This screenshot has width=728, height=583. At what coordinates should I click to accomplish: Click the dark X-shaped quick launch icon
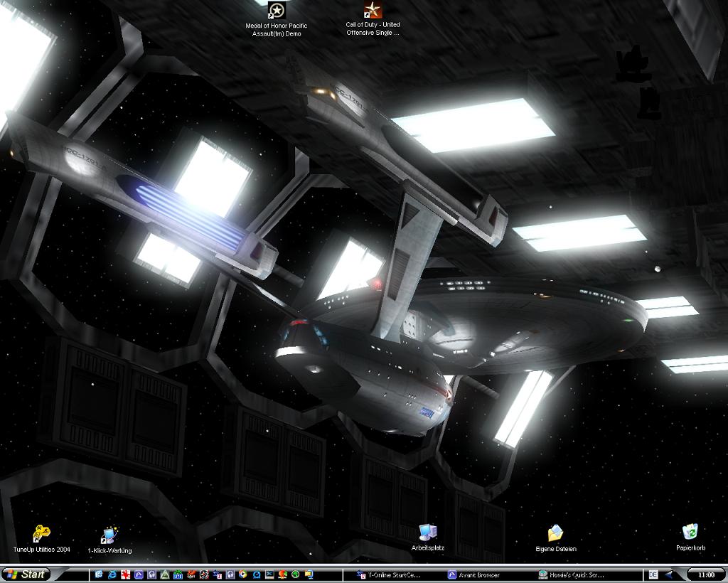[x=269, y=574]
